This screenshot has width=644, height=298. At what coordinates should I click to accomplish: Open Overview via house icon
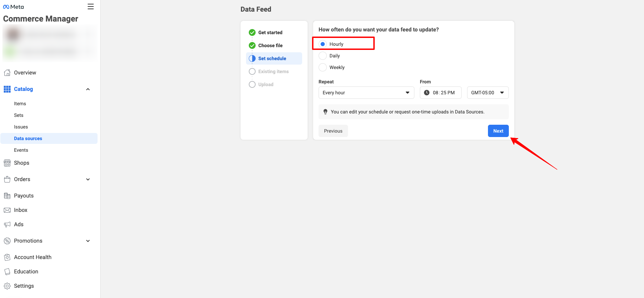[x=7, y=72]
